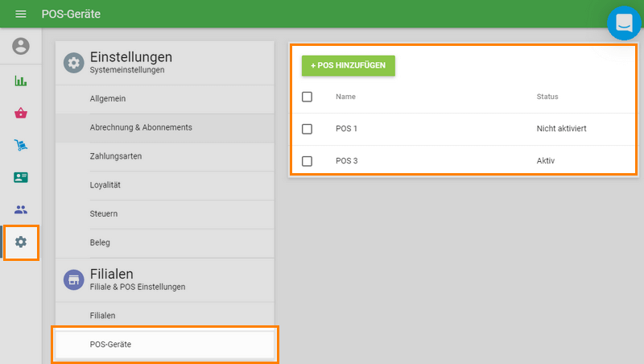644x364 pixels.
Task: Open the user account profile icon
Action: [x=21, y=46]
